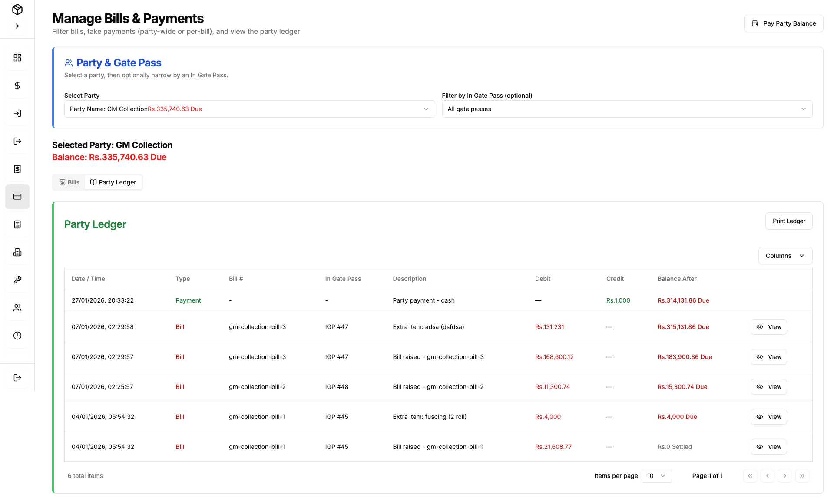834x504 pixels.
Task: Open the calculator icon in sidebar
Action: coord(17,224)
